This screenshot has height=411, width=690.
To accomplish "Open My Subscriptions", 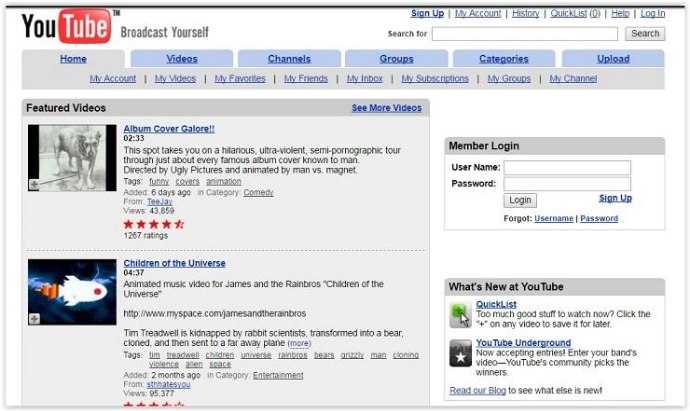I will coord(435,79).
